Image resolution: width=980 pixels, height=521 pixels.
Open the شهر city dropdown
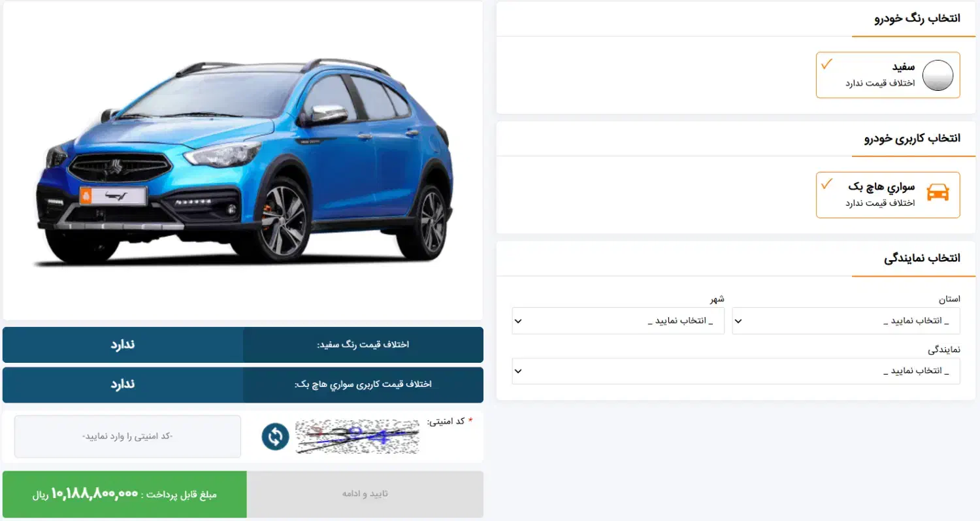[618, 321]
